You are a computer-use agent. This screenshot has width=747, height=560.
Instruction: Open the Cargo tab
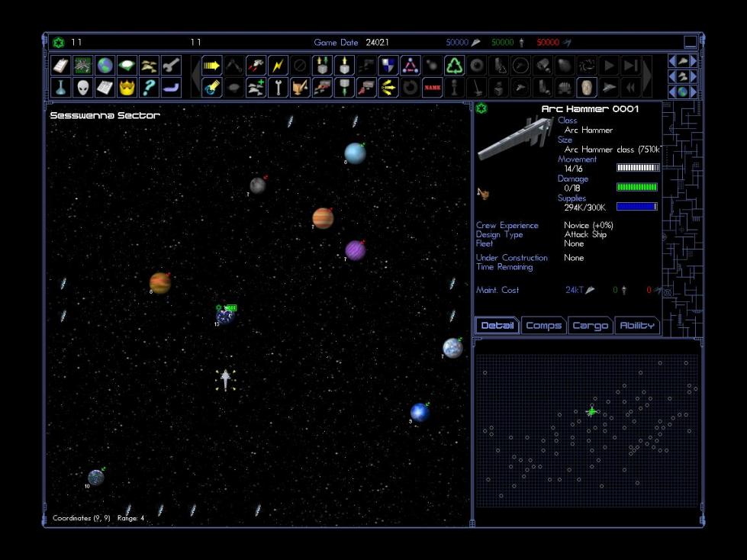[590, 326]
